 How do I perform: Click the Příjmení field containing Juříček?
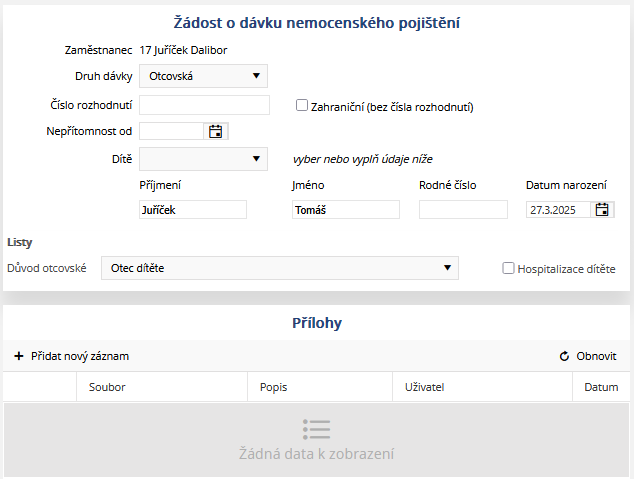coord(193,210)
